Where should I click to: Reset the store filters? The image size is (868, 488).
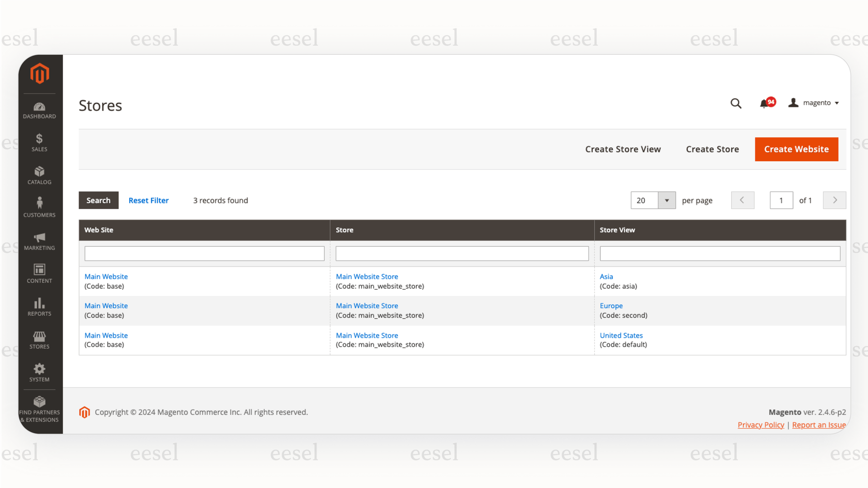coord(149,200)
